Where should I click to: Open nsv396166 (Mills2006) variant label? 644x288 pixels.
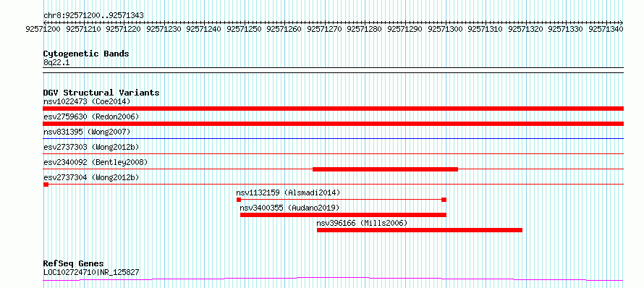click(362, 223)
